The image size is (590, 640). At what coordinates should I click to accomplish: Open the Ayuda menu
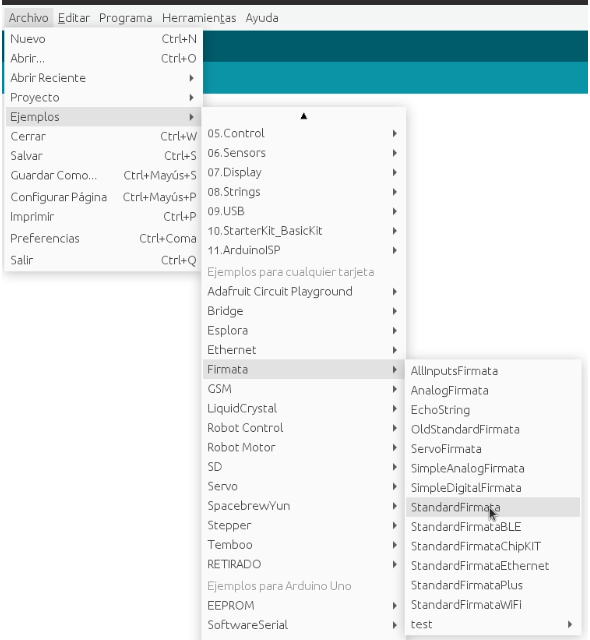click(262, 18)
